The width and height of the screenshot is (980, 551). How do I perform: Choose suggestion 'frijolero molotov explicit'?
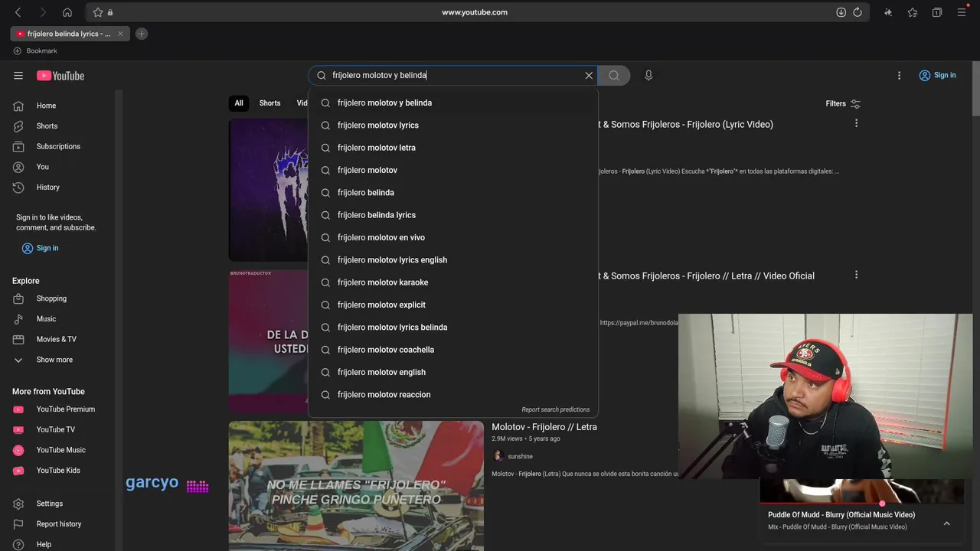[x=453, y=305]
